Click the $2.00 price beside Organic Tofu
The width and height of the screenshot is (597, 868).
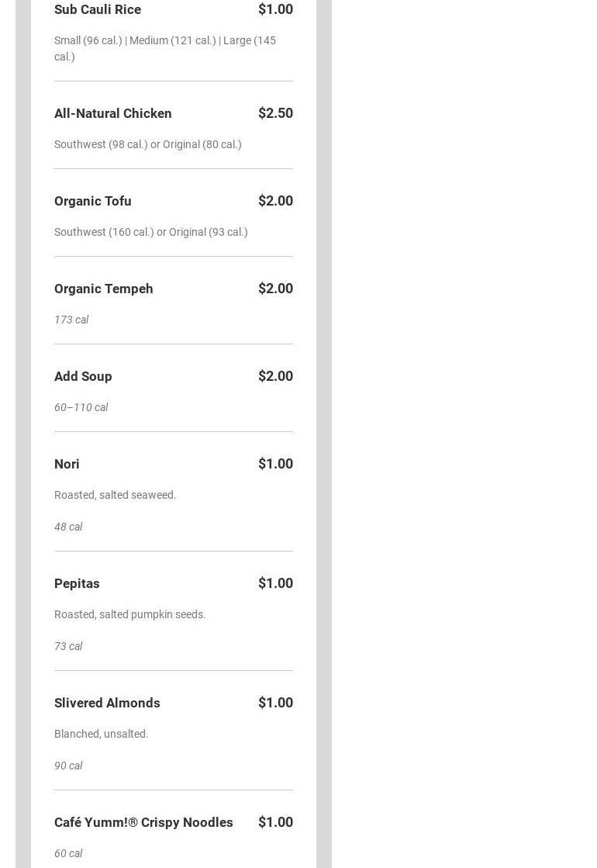(275, 201)
